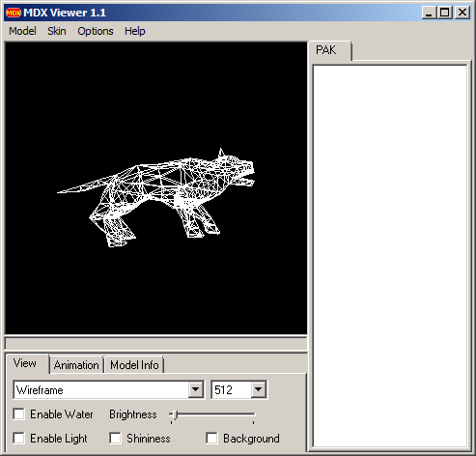Check the Shininess checkbox
476x456 pixels.
click(115, 438)
